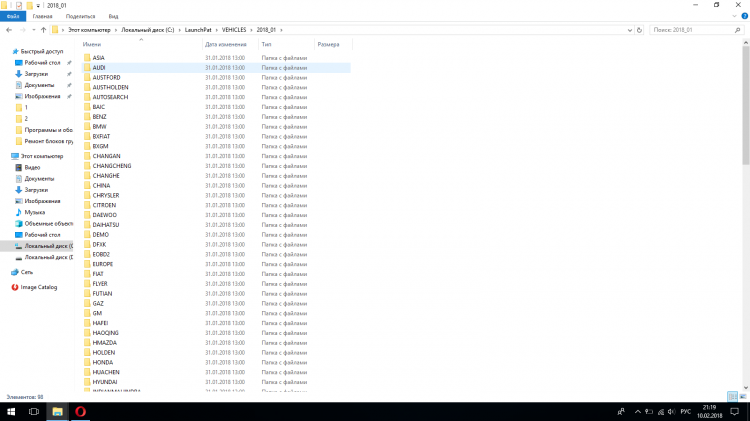750x421 pixels.
Task: Open the Help question mark icon
Action: coord(743,17)
